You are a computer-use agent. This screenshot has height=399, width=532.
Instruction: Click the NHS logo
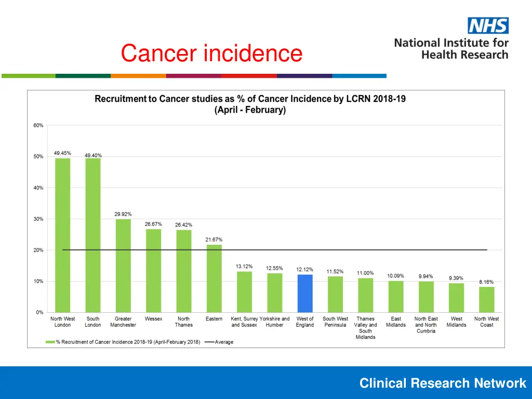click(488, 25)
